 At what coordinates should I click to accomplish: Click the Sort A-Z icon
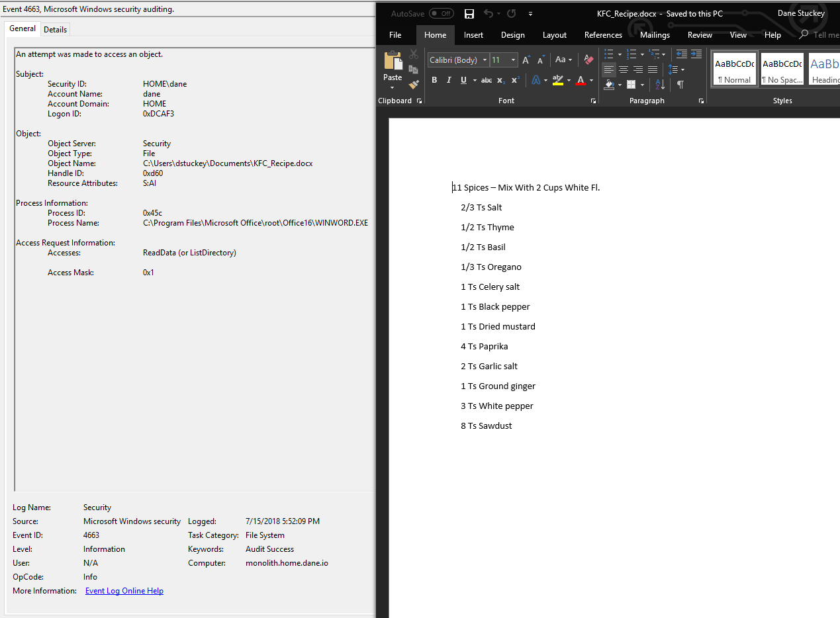[660, 84]
